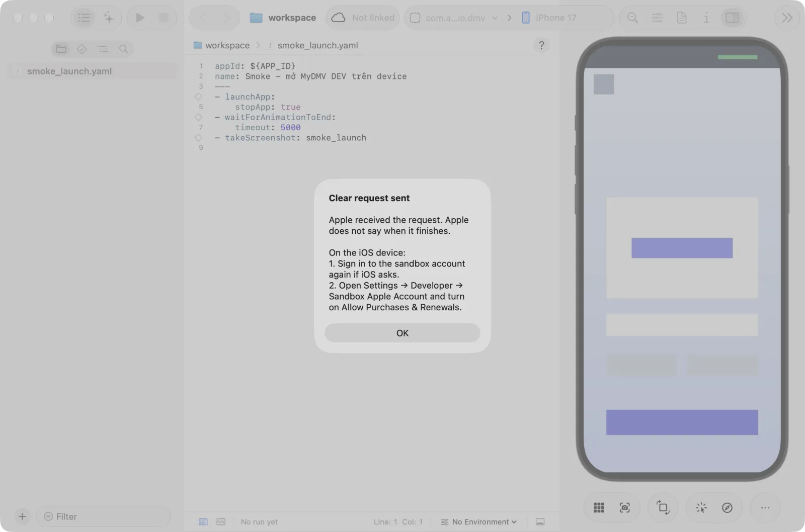Toggle the navigator list icon in the toolbar
The width and height of the screenshot is (805, 532).
[84, 18]
